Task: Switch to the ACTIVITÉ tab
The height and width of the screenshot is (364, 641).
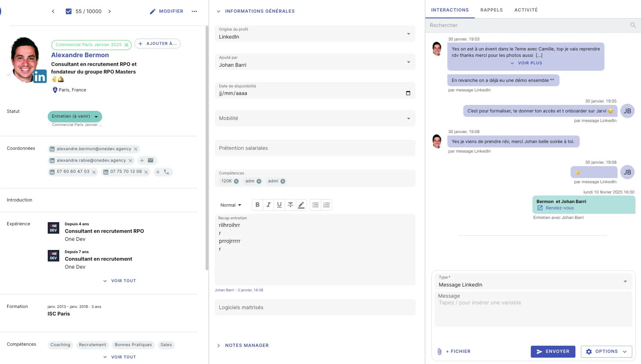Action: point(526,10)
